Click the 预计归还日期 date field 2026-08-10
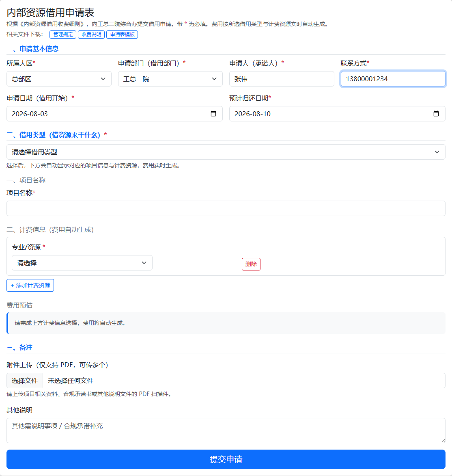Viewport: 452px width, 476px height. (x=337, y=114)
